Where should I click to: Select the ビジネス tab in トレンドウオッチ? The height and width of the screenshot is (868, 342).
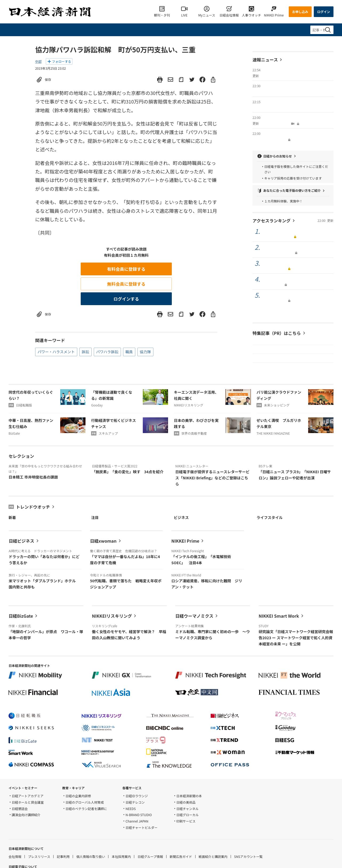tap(181, 518)
